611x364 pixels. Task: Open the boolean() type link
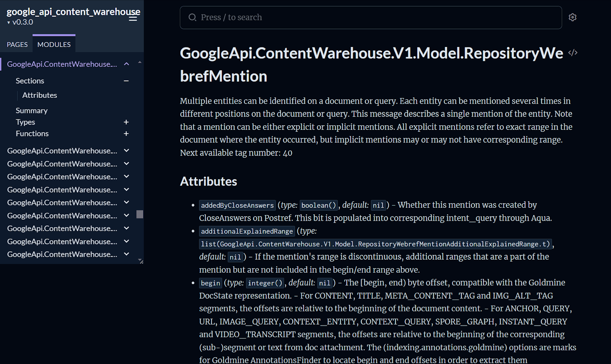[x=319, y=205]
